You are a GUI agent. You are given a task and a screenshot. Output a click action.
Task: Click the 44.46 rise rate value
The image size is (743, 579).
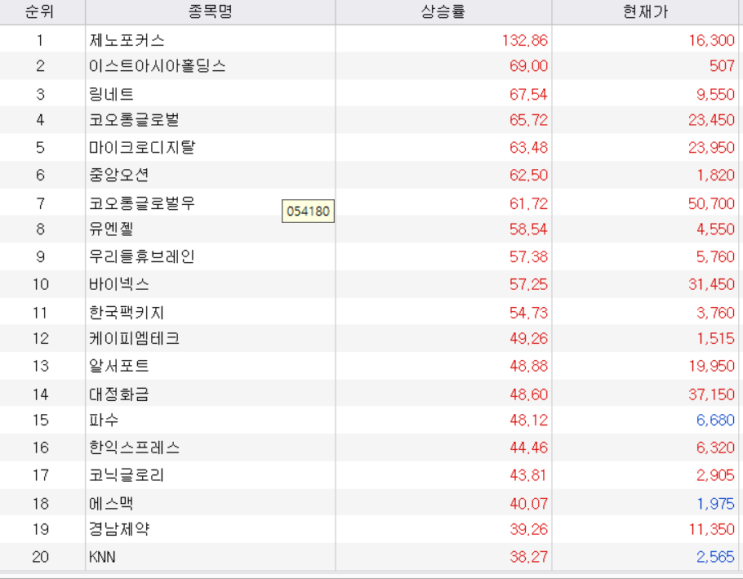(529, 447)
